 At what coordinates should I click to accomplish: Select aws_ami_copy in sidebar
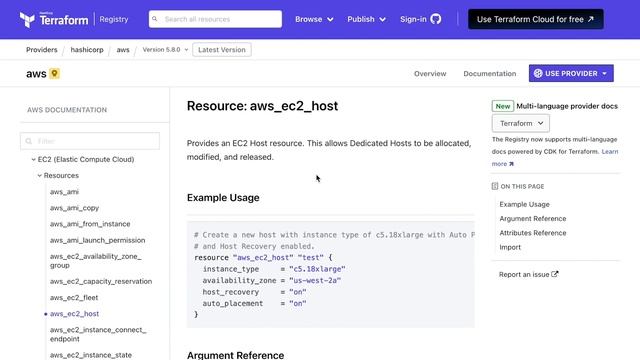pyautogui.click(x=74, y=208)
